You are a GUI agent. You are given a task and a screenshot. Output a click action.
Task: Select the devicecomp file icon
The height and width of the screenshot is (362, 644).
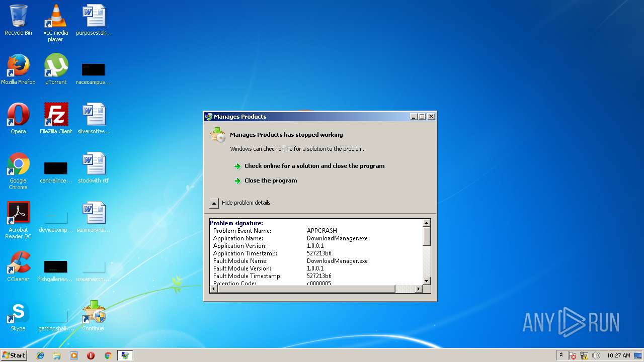coord(55,221)
